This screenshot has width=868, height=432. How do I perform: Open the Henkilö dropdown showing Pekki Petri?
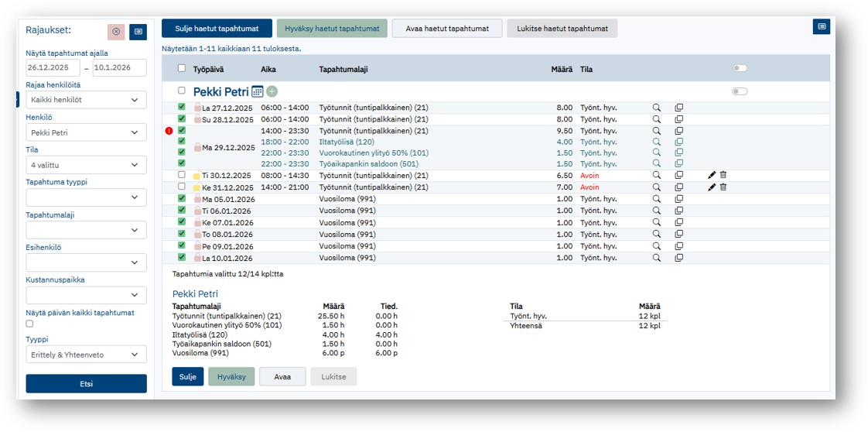(x=87, y=132)
